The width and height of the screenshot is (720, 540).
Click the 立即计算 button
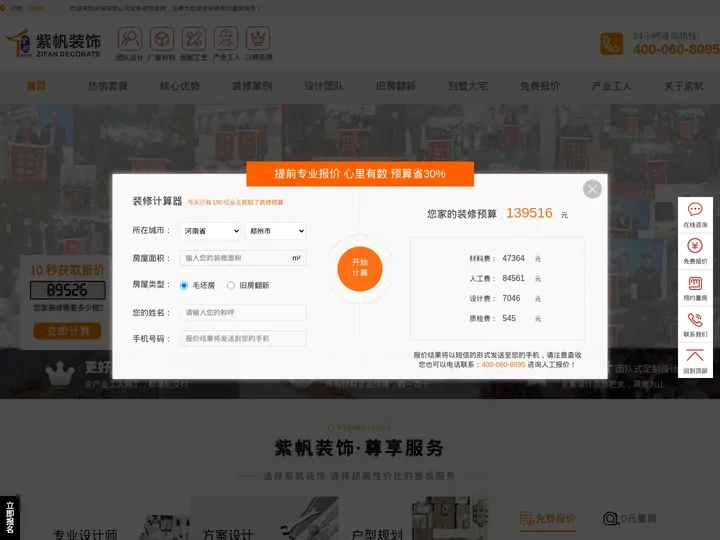click(x=67, y=331)
